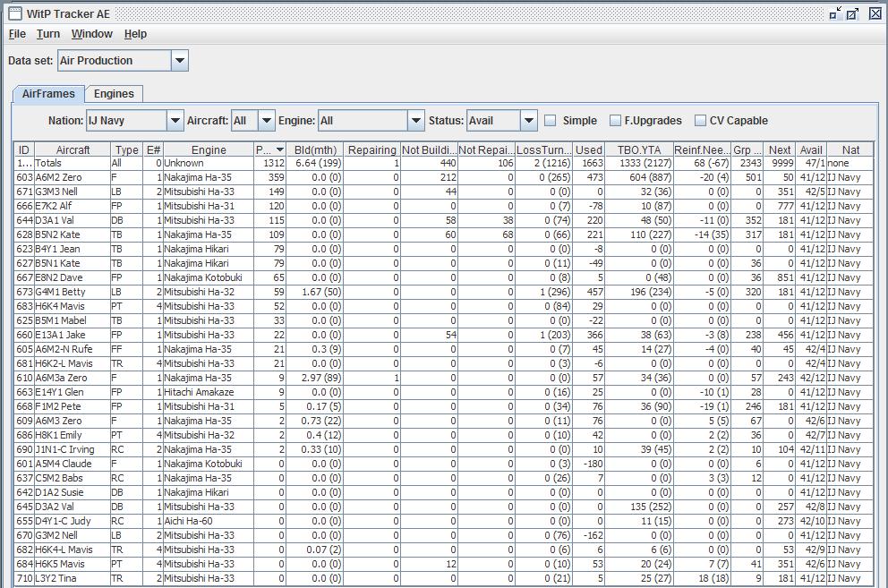Click the Hitachi Amakaze engine cell

pyautogui.click(x=209, y=392)
